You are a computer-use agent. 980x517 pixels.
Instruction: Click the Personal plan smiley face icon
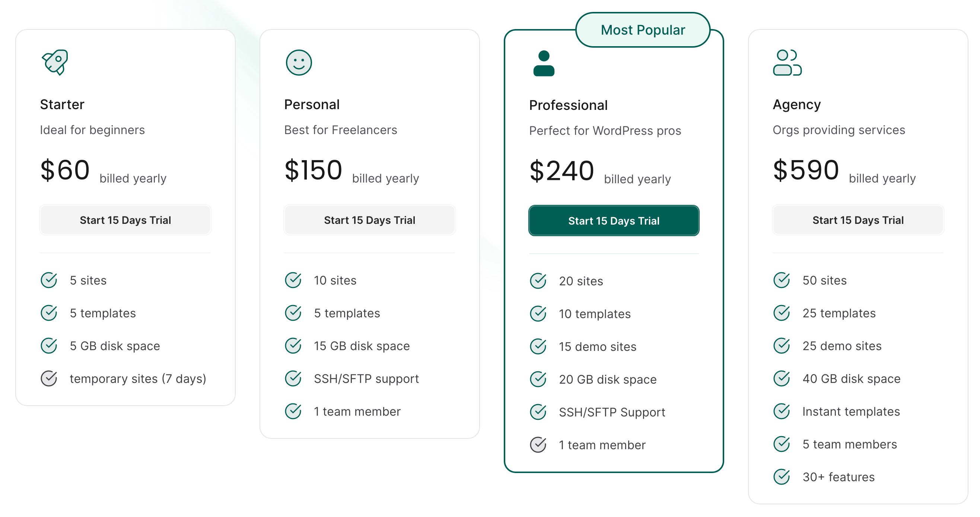tap(299, 63)
